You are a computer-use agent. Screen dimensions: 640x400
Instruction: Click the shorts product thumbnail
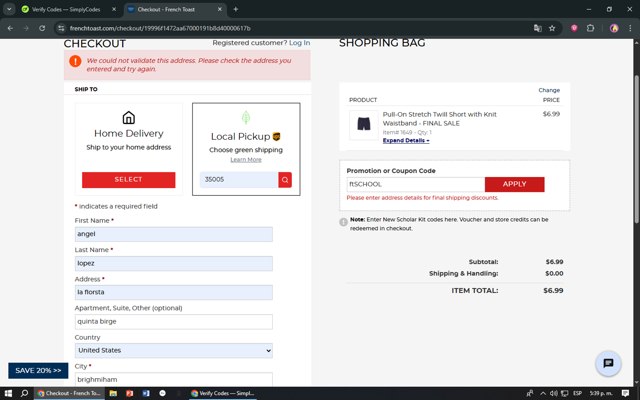pos(364,124)
